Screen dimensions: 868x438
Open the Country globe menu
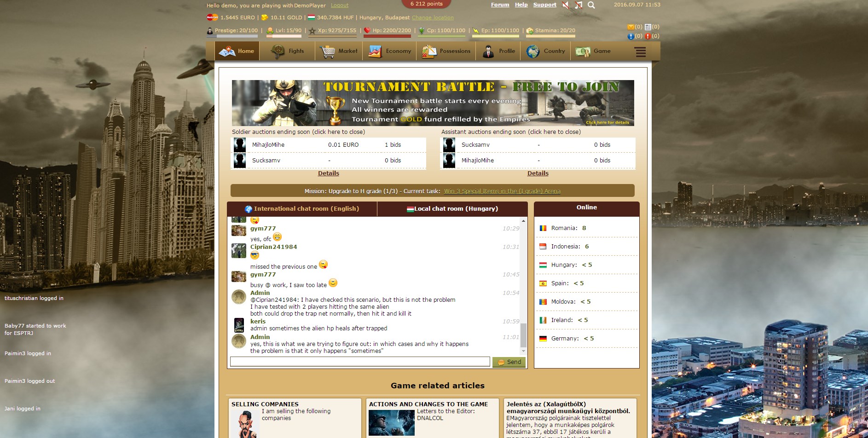[x=545, y=51]
